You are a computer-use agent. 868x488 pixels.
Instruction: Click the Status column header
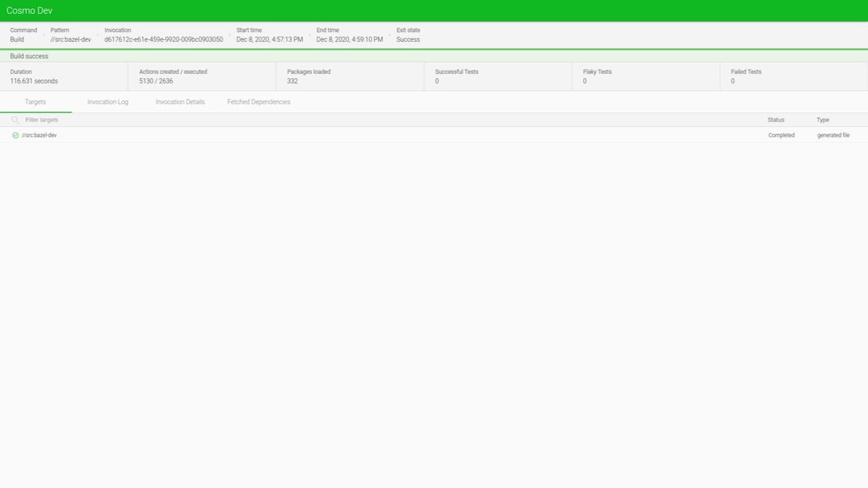coord(776,120)
